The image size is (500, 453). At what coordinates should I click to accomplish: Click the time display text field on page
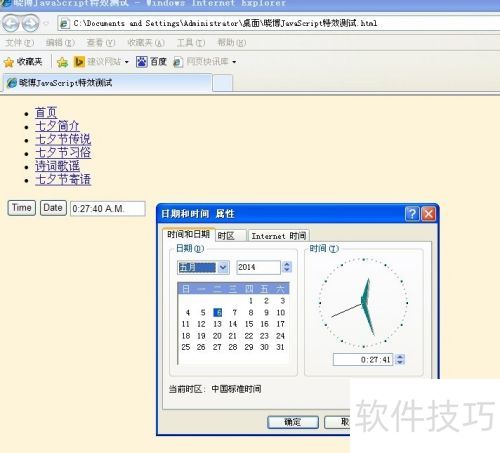[108, 209]
